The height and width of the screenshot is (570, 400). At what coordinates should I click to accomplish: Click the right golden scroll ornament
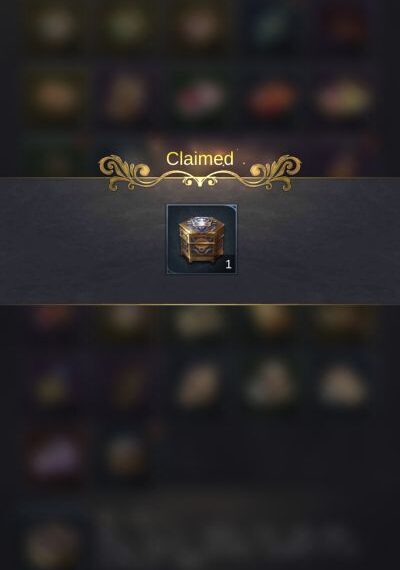[273, 173]
